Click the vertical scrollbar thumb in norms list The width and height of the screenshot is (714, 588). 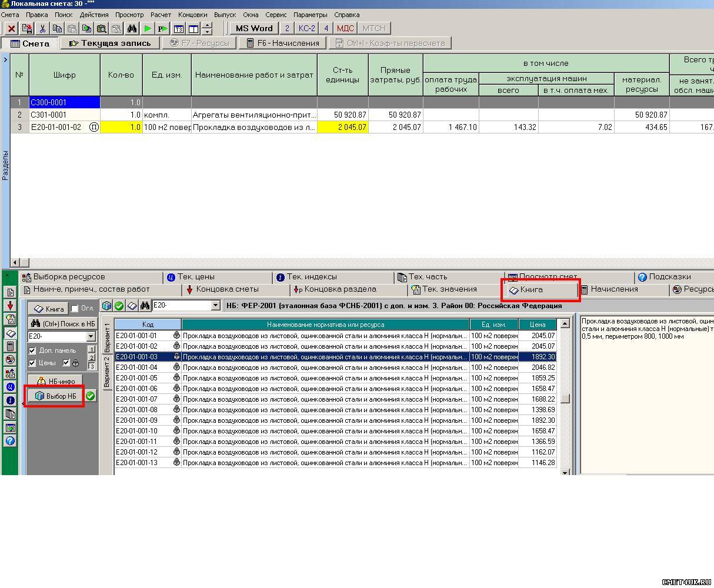coord(565,399)
